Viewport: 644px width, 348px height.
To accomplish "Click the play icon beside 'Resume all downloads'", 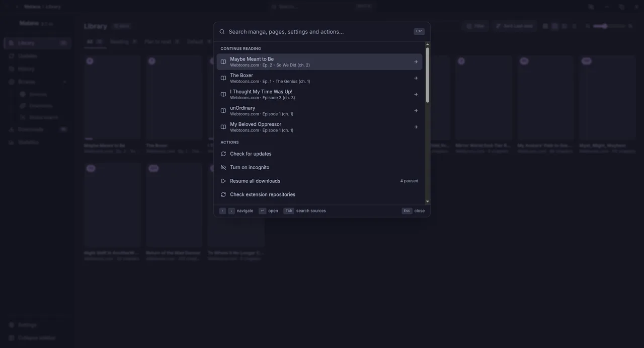I will click(x=223, y=181).
